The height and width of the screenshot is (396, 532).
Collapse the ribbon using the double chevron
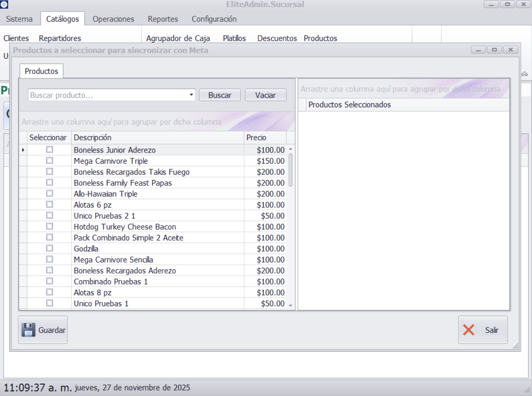pyautogui.click(x=524, y=74)
